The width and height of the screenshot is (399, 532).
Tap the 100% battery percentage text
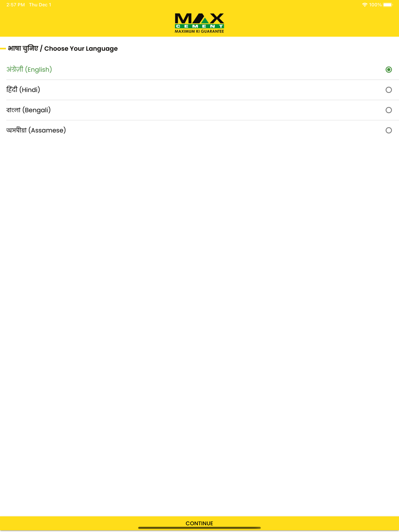point(375,5)
